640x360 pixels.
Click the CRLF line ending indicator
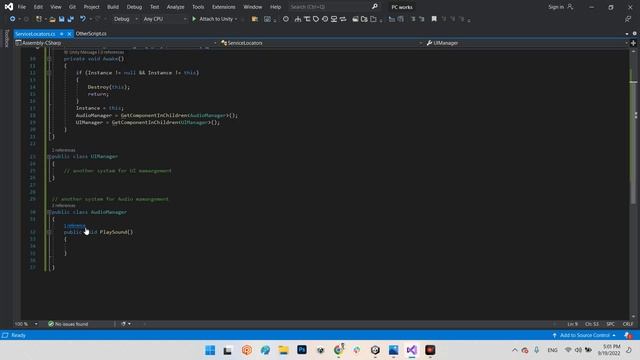pyautogui.click(x=628, y=324)
